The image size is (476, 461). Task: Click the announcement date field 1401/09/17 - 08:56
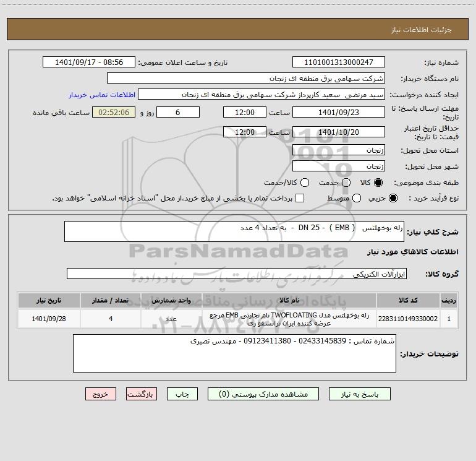(x=89, y=62)
